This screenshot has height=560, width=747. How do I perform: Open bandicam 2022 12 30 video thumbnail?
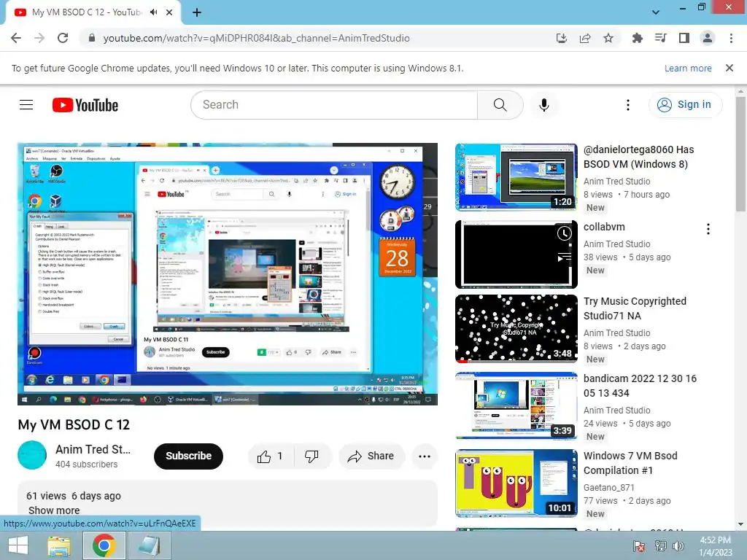pos(516,405)
